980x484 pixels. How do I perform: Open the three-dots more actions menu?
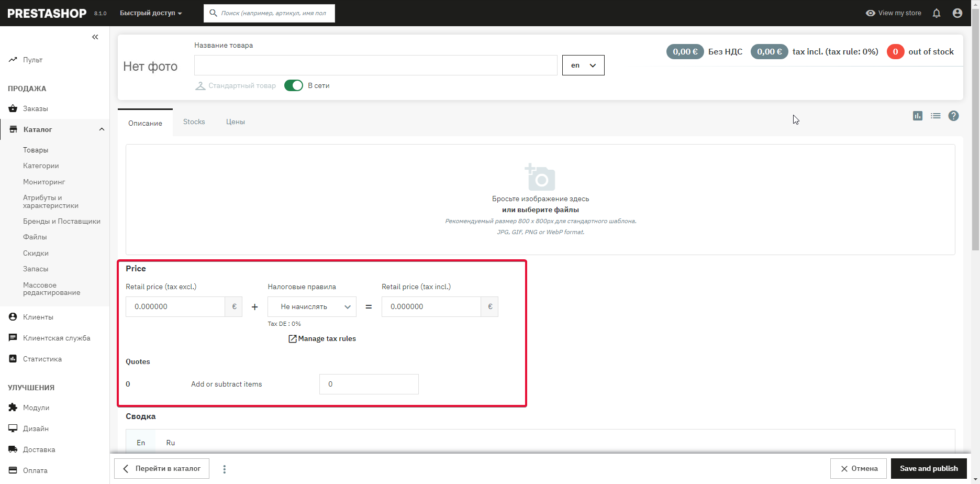tap(225, 469)
